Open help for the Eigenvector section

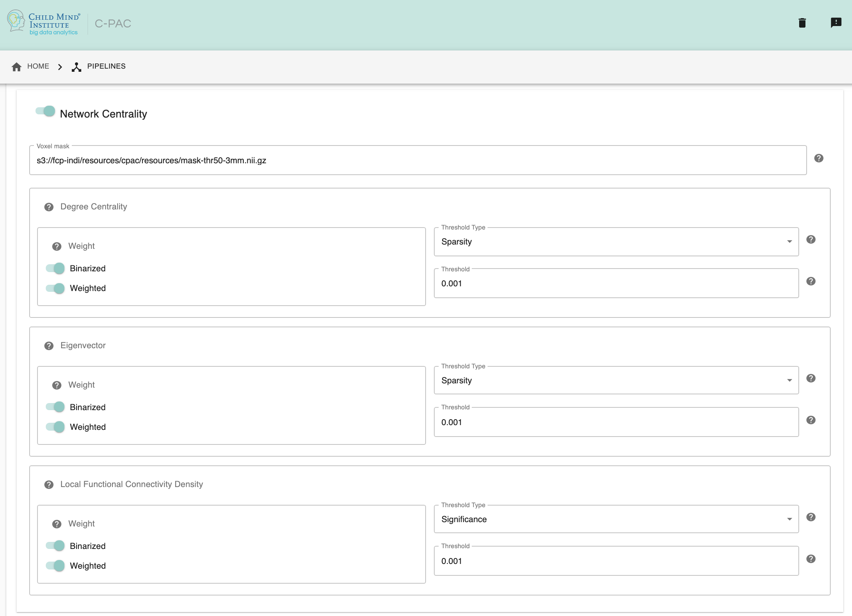pos(49,345)
